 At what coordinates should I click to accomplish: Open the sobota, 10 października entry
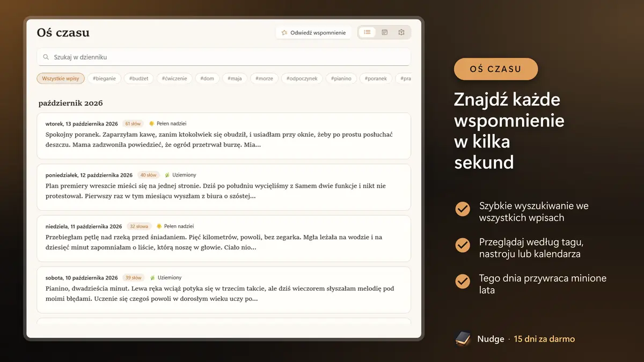tap(224, 290)
